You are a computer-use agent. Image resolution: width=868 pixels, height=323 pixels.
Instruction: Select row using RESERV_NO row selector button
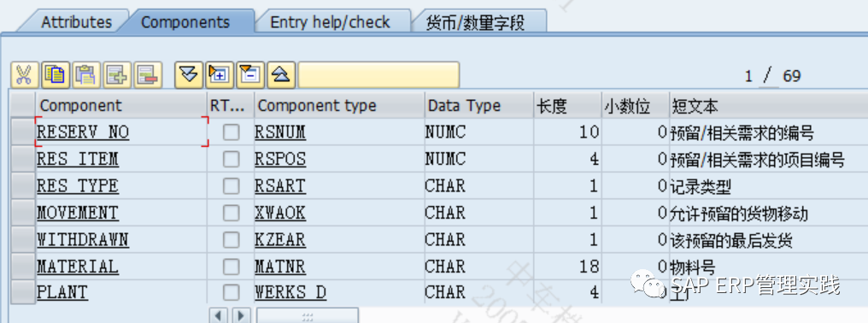pos(23,132)
